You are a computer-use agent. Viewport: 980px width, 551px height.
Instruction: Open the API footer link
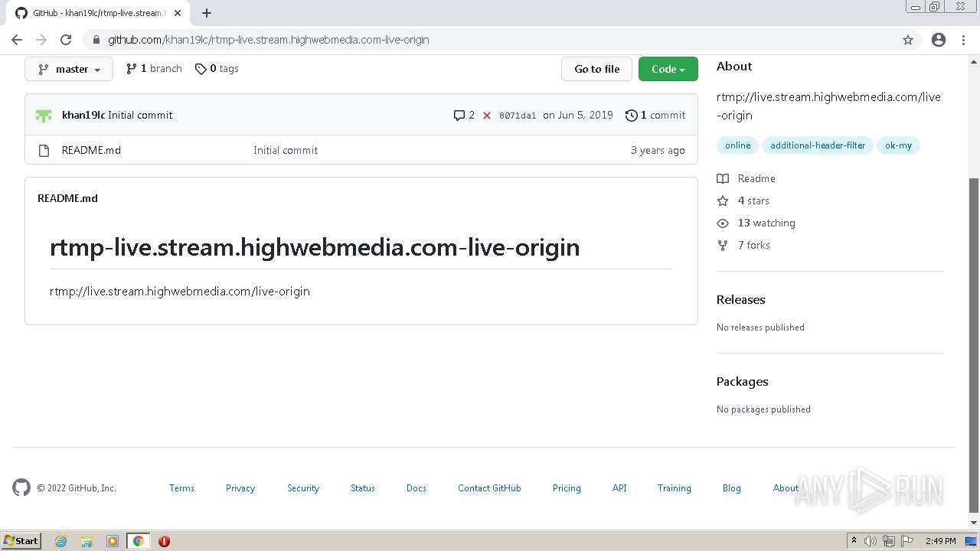point(619,488)
